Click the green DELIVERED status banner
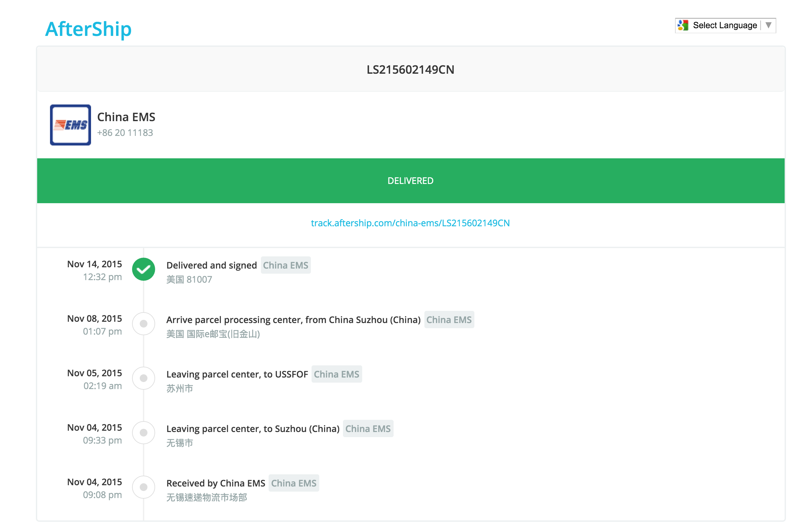The height and width of the screenshot is (532, 809). tap(410, 181)
